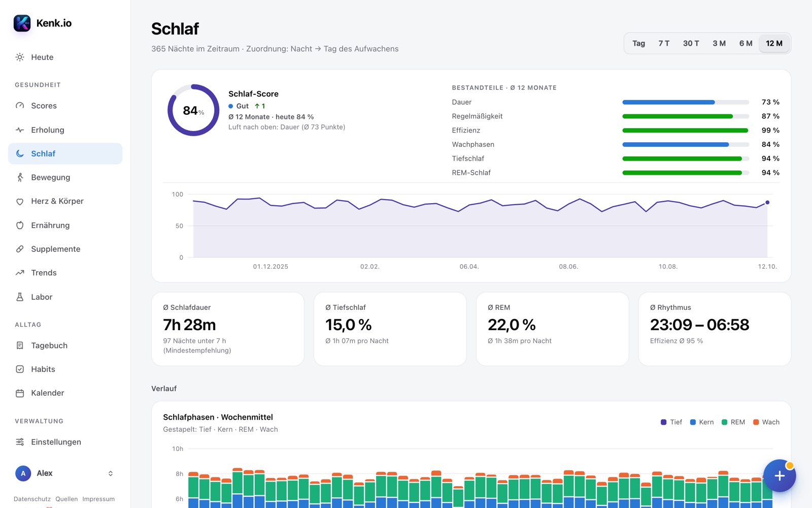Click the Kalender calendar icon

click(20, 393)
